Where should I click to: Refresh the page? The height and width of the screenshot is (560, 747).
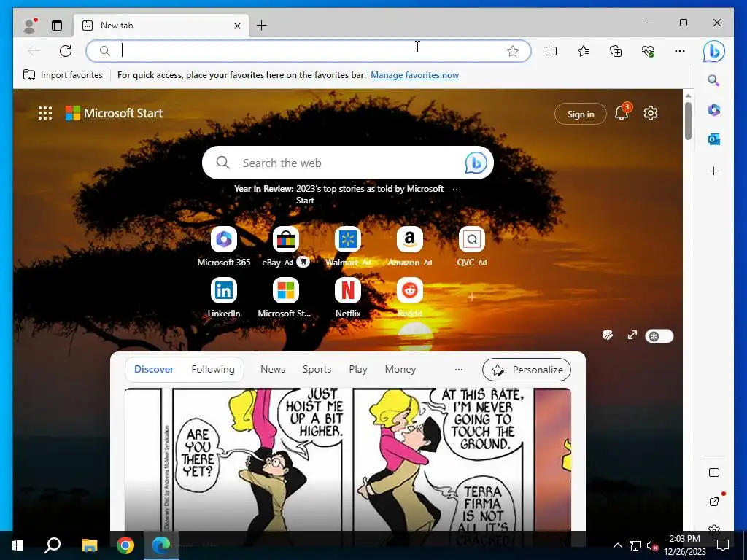coord(66,51)
